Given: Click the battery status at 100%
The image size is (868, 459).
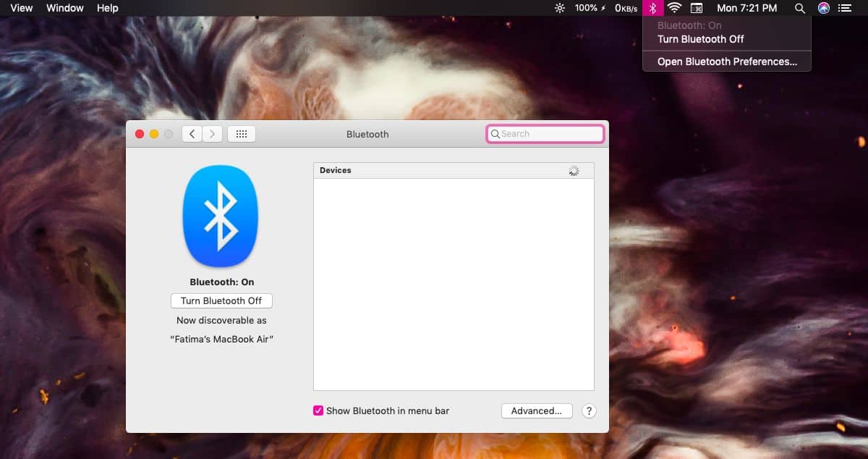Looking at the screenshot, I should [x=586, y=8].
